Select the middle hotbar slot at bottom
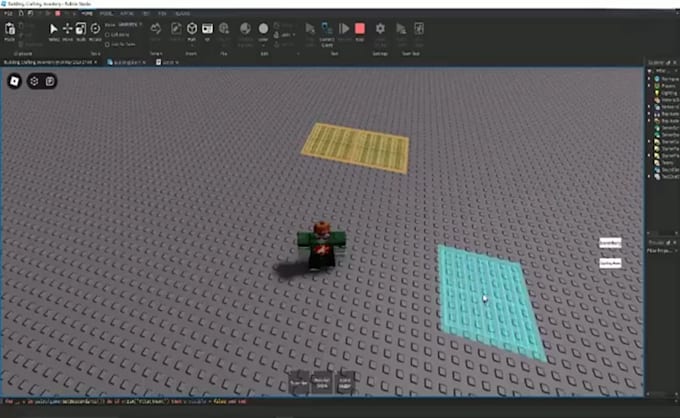The width and height of the screenshot is (680, 418). point(321,383)
